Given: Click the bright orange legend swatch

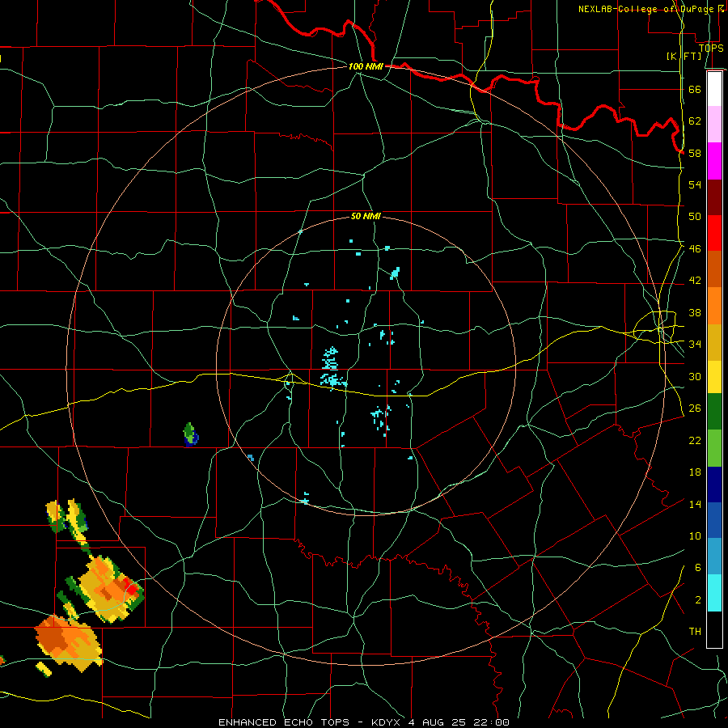Looking at the screenshot, I should click(x=714, y=306).
